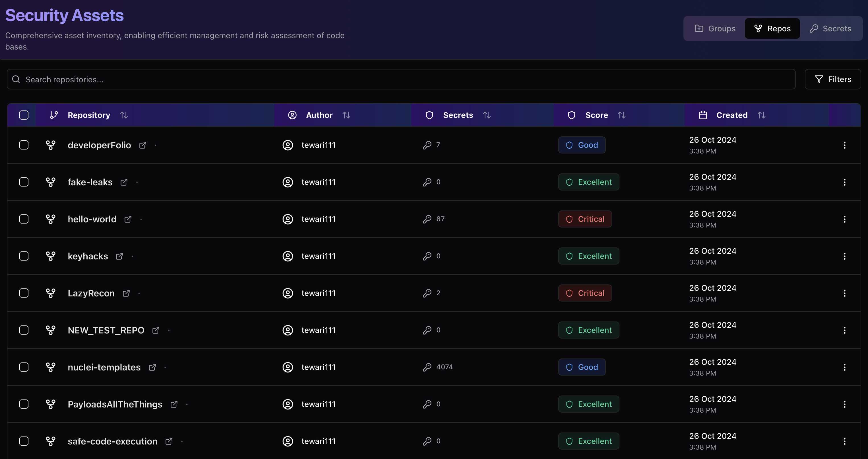Viewport: 868px width, 459px height.
Task: Open hello-world repository external link icon
Action: [128, 219]
